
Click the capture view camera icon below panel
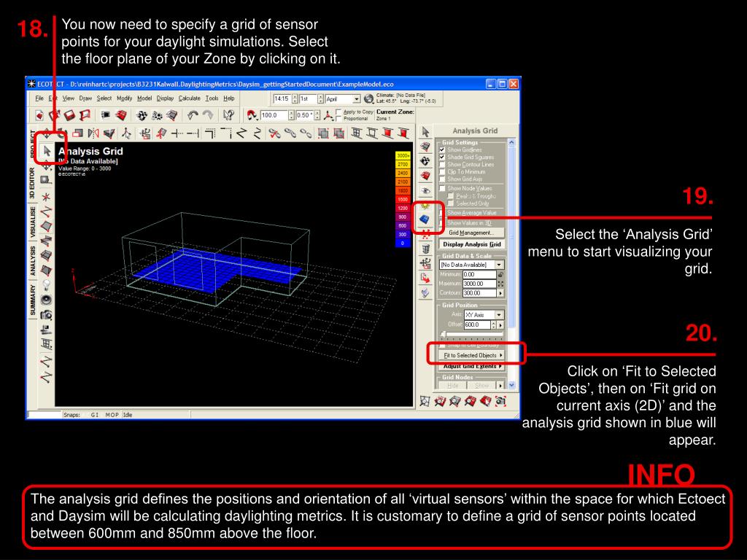coord(500,402)
